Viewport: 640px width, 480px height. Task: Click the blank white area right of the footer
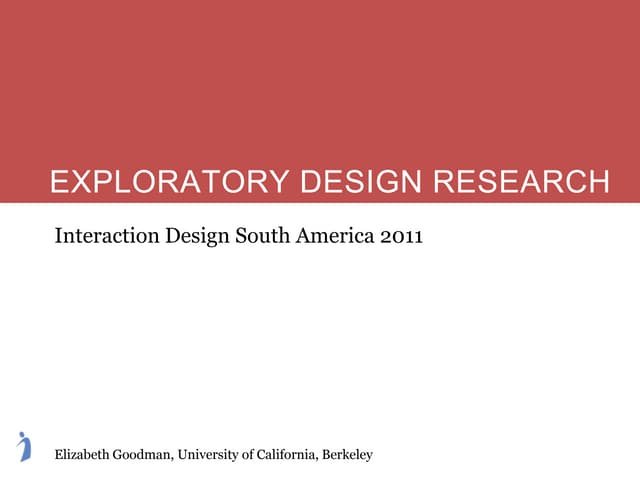510,455
